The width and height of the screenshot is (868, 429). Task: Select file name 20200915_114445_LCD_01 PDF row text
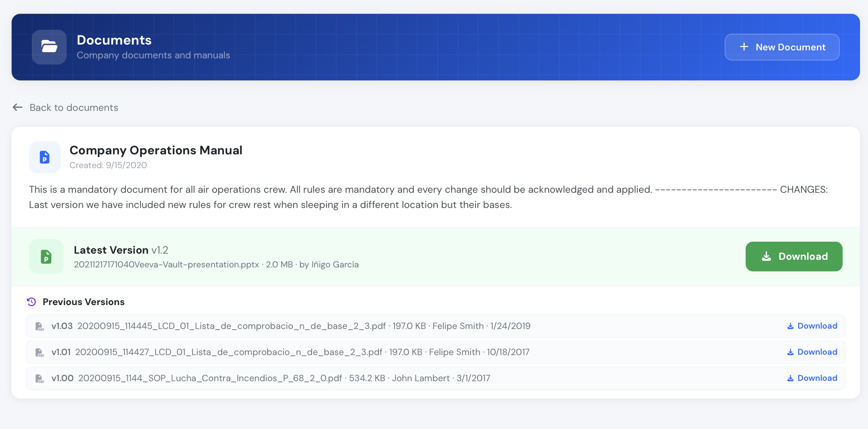(232, 326)
